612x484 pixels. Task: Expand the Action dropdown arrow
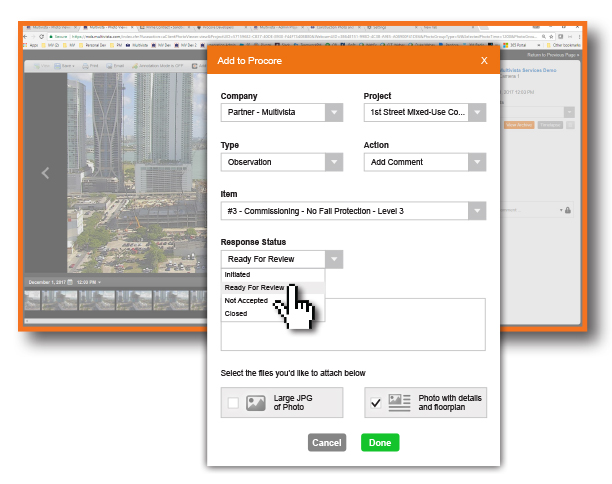click(x=477, y=162)
